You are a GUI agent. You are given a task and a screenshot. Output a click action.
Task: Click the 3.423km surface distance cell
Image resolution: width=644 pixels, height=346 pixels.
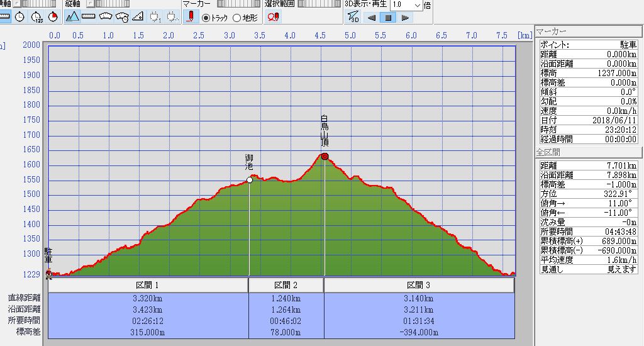[x=147, y=310]
